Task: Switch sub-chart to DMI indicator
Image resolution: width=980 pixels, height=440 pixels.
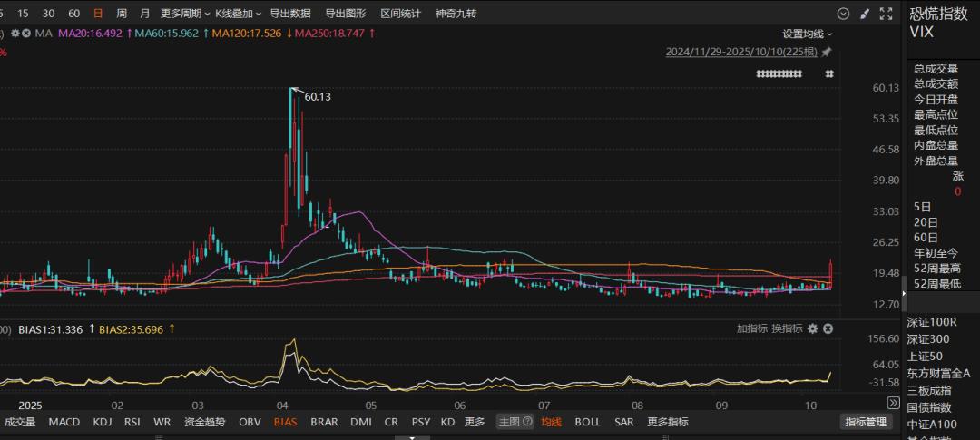Action: point(360,422)
